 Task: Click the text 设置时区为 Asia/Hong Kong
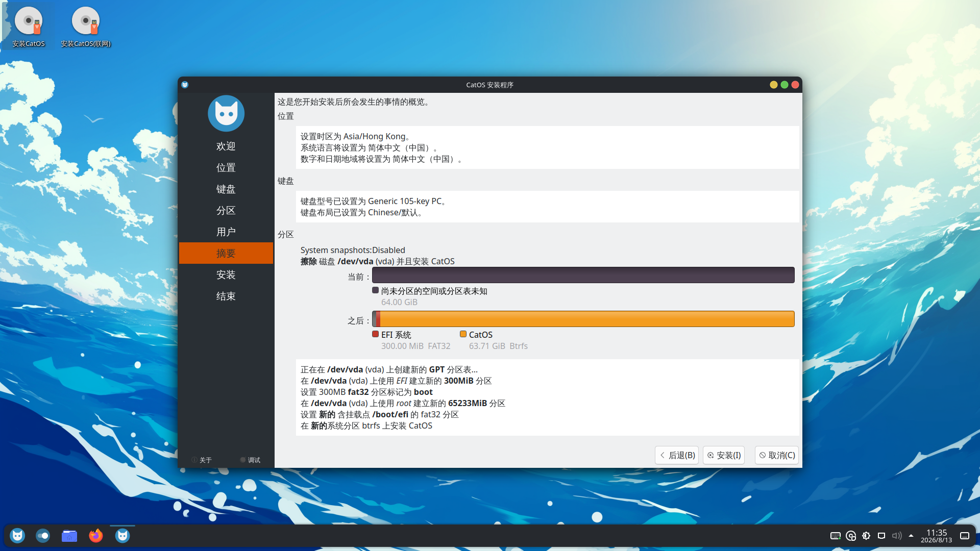(x=355, y=137)
